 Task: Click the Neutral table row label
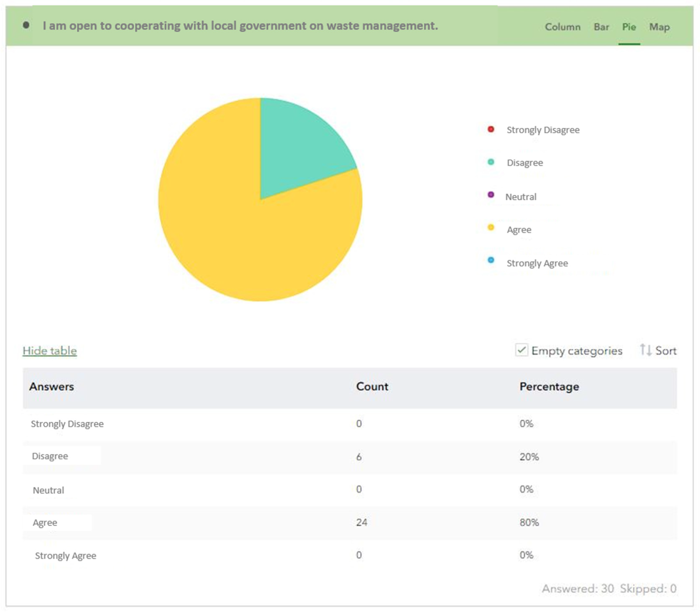pyautogui.click(x=48, y=490)
